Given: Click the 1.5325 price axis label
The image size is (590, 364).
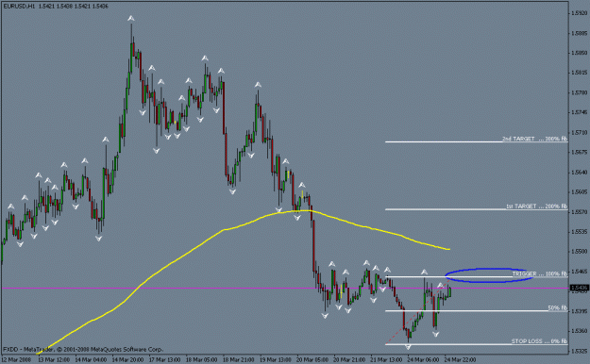Looking at the screenshot, I should [x=579, y=351].
